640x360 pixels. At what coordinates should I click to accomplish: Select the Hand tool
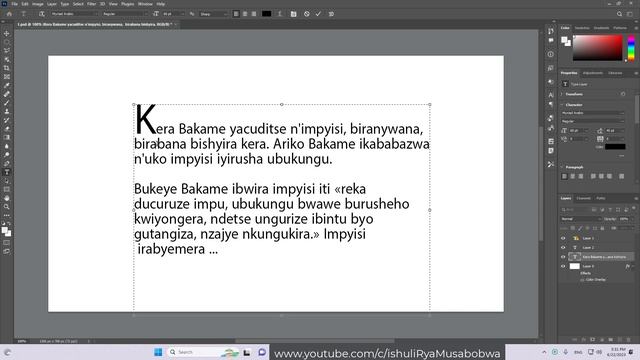pos(7,198)
